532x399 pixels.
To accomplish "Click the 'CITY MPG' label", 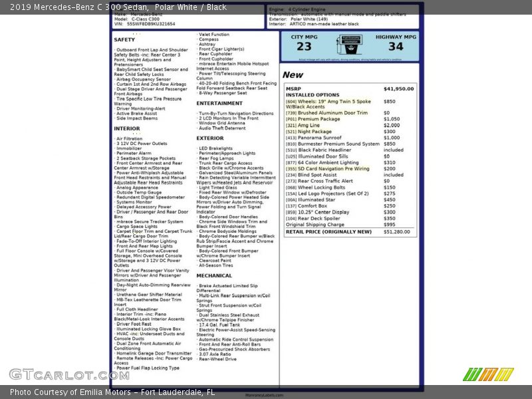I will click(x=304, y=37).
